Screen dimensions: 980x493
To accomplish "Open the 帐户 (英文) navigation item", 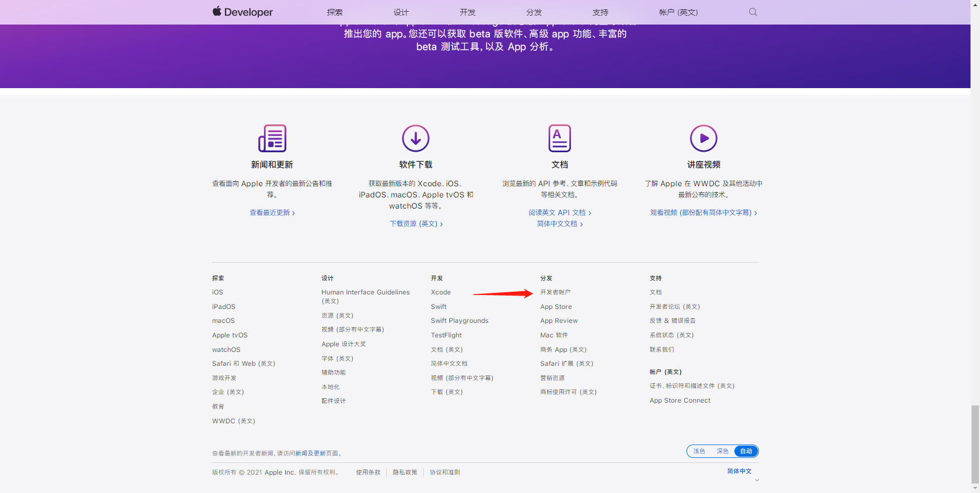I will click(x=679, y=12).
